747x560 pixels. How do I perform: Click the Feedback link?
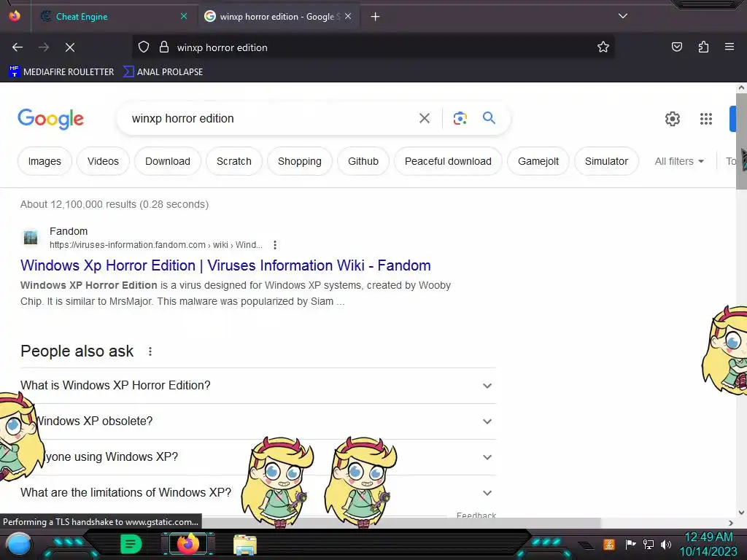coord(476,515)
